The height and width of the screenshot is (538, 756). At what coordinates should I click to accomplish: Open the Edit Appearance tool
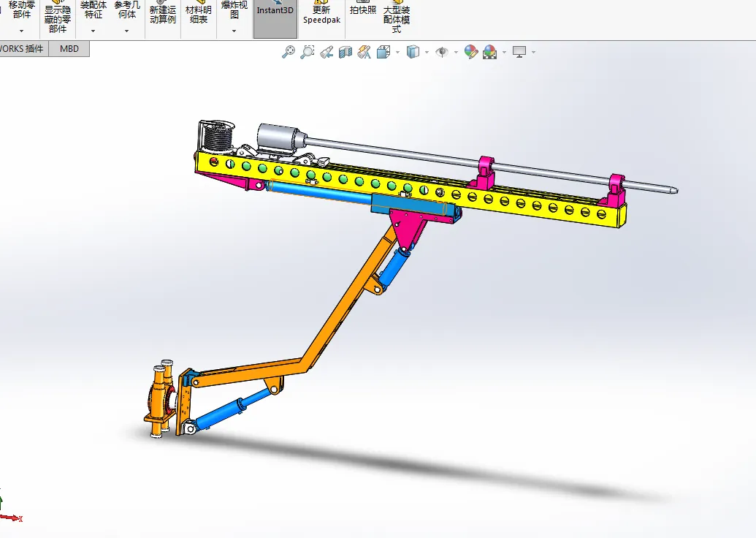(470, 52)
